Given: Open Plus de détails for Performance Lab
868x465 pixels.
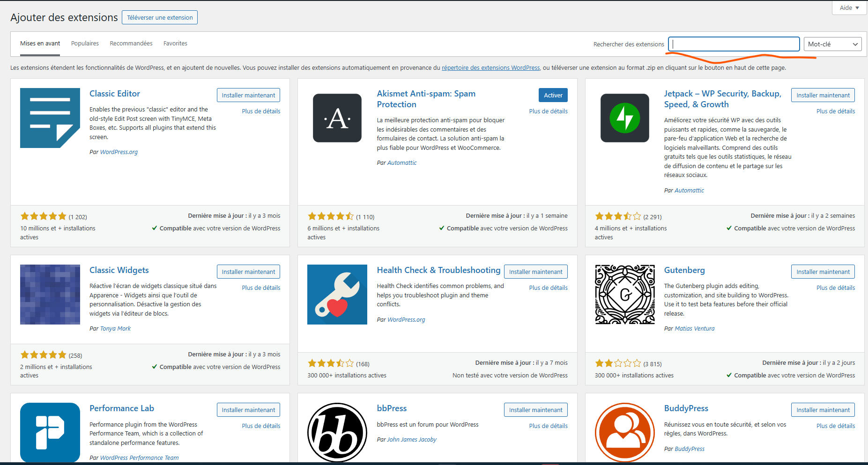Looking at the screenshot, I should [261, 426].
